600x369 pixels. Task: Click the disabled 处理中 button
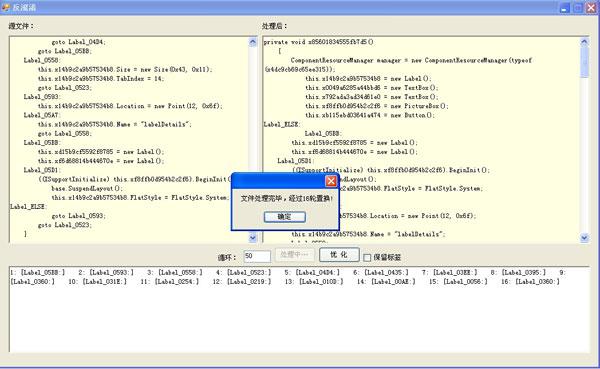pos(294,255)
